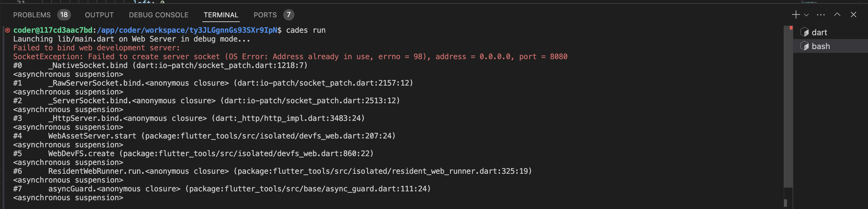Select the TERMINAL tab
Screen dimensions: 868x209
tap(221, 15)
